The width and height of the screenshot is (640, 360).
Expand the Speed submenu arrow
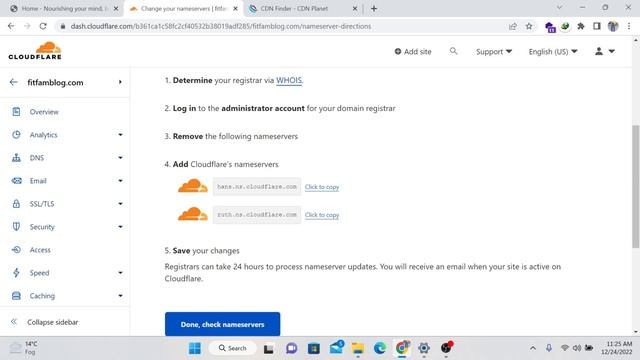[x=120, y=273]
